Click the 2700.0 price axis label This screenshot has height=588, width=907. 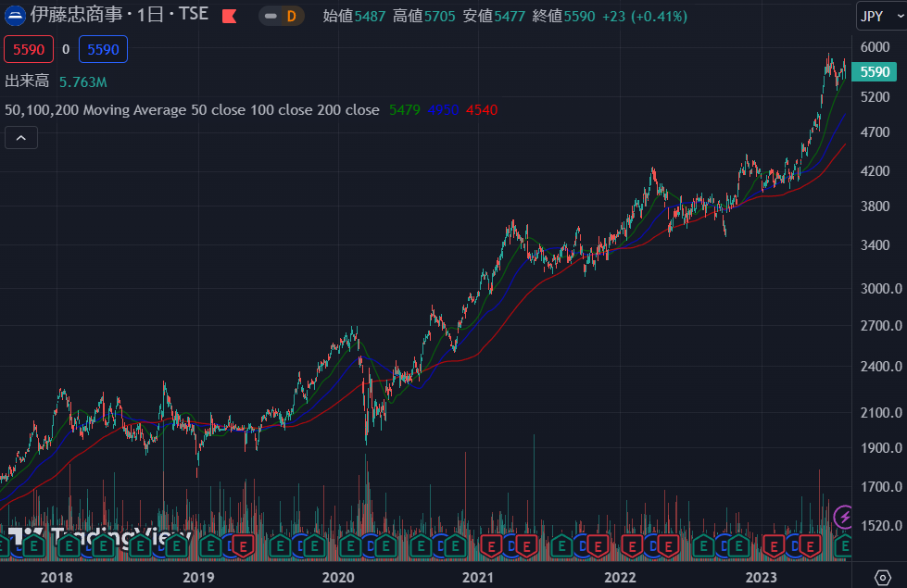click(881, 326)
